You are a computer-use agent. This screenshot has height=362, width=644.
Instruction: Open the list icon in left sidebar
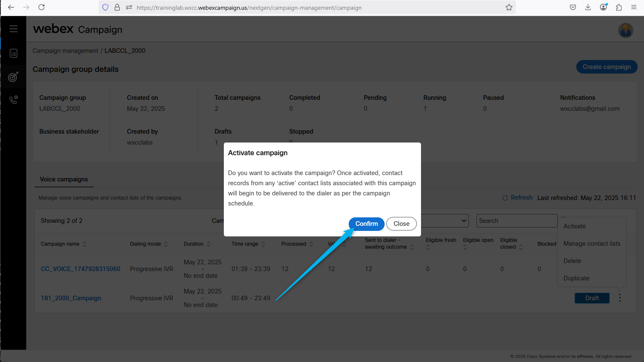tap(14, 53)
